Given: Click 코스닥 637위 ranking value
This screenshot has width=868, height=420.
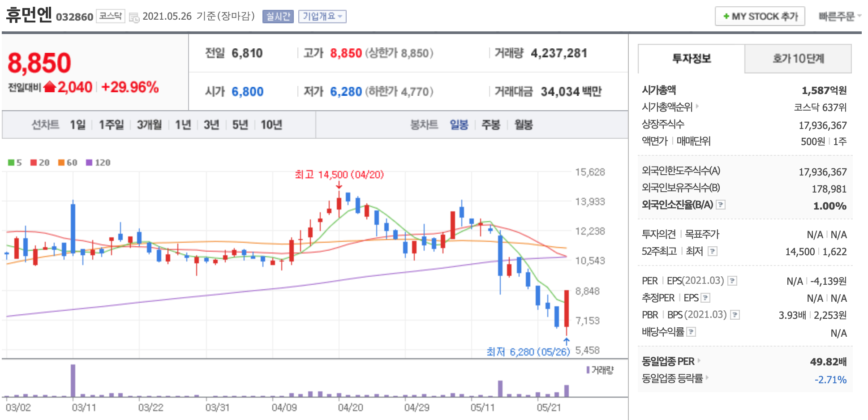Looking at the screenshot, I should (820, 107).
